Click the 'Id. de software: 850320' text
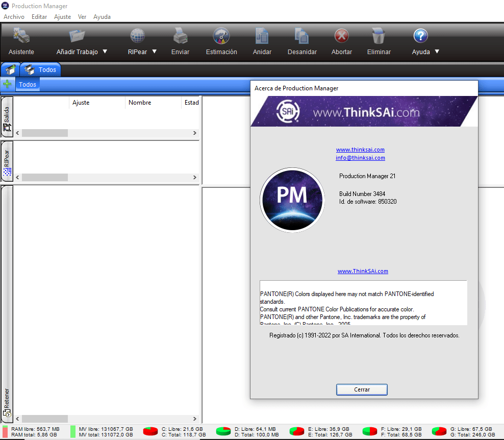 click(368, 201)
